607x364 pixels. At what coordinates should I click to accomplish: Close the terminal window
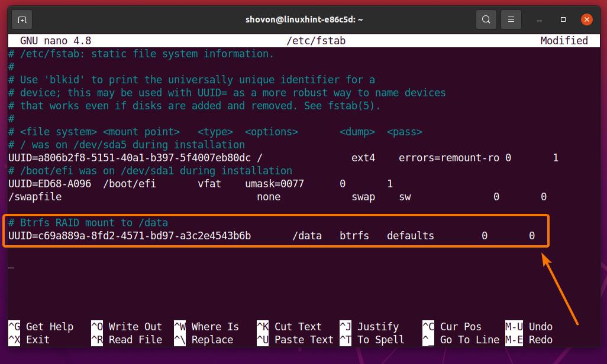(x=586, y=19)
